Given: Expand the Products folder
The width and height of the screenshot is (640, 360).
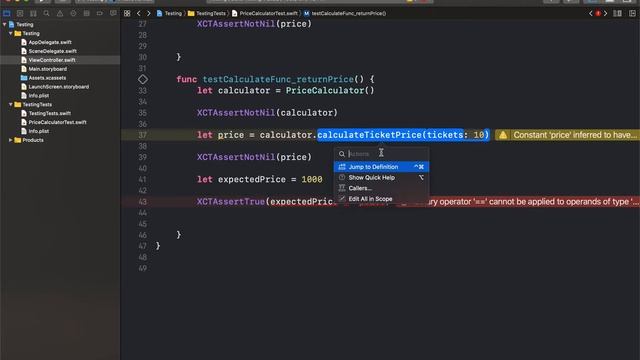Looking at the screenshot, I should [11, 140].
